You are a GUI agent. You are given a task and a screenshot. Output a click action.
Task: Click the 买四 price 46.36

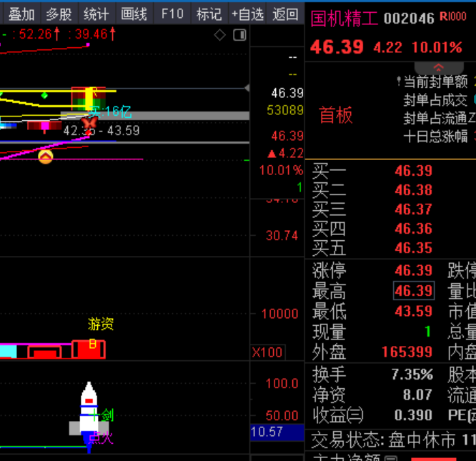point(413,229)
